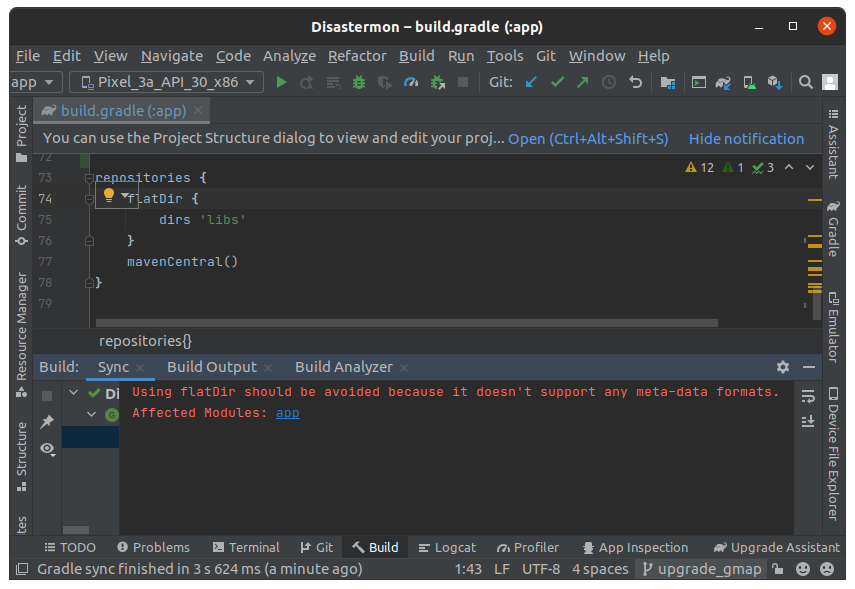855x589 pixels.
Task: Open the Profiler from the toolbar
Action: point(411,82)
